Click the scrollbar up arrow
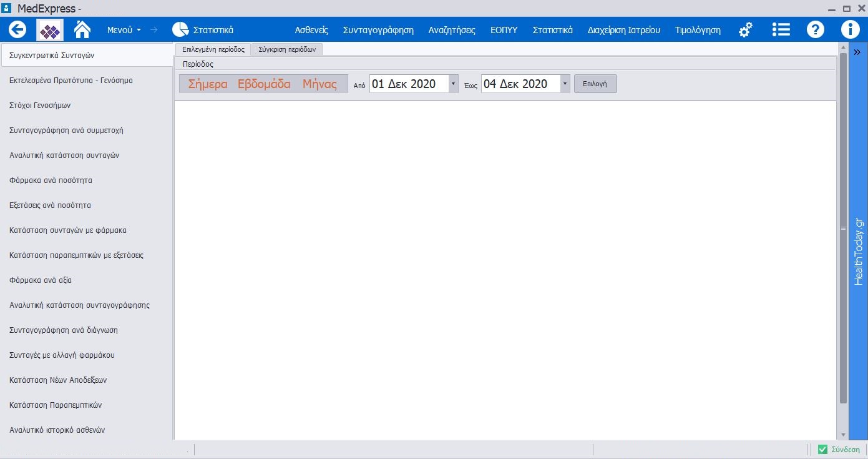Screen dimensions: 868x459 click(x=843, y=47)
